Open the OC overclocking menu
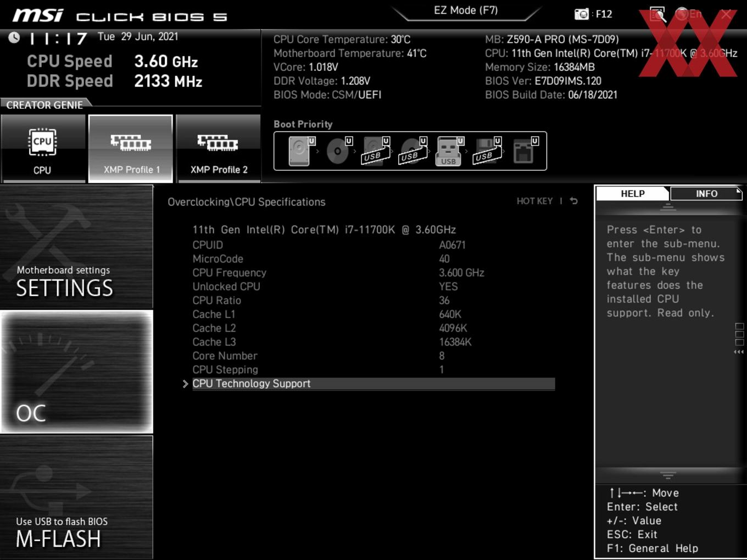 pos(76,372)
